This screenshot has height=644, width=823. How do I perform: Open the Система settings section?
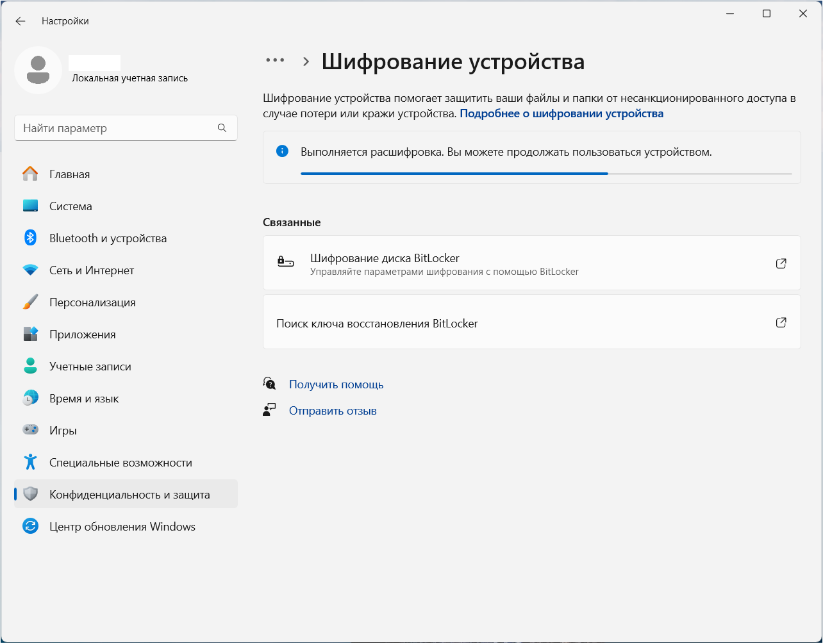click(71, 206)
